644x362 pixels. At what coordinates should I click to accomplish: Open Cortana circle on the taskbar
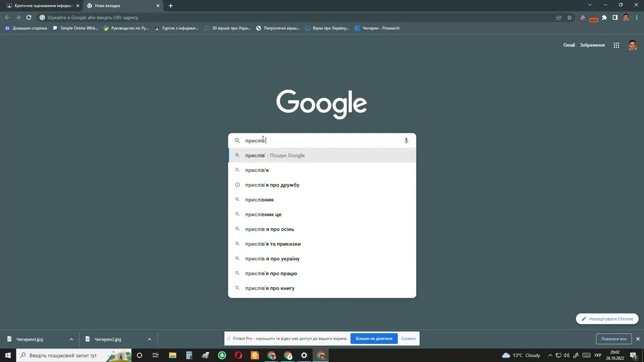click(139, 355)
